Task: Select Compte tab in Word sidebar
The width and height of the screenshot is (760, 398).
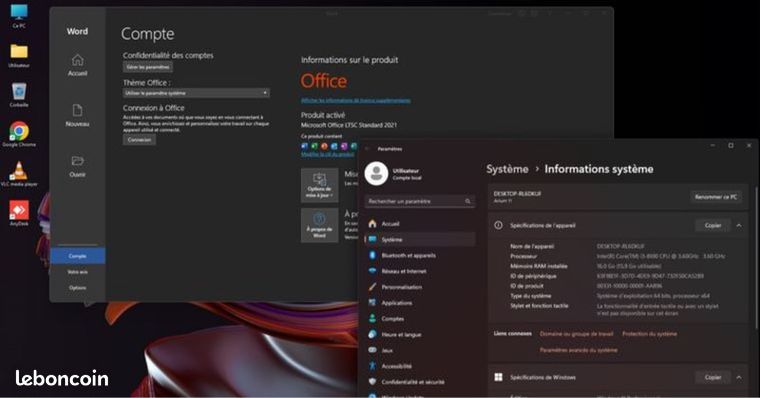Action: click(x=78, y=255)
